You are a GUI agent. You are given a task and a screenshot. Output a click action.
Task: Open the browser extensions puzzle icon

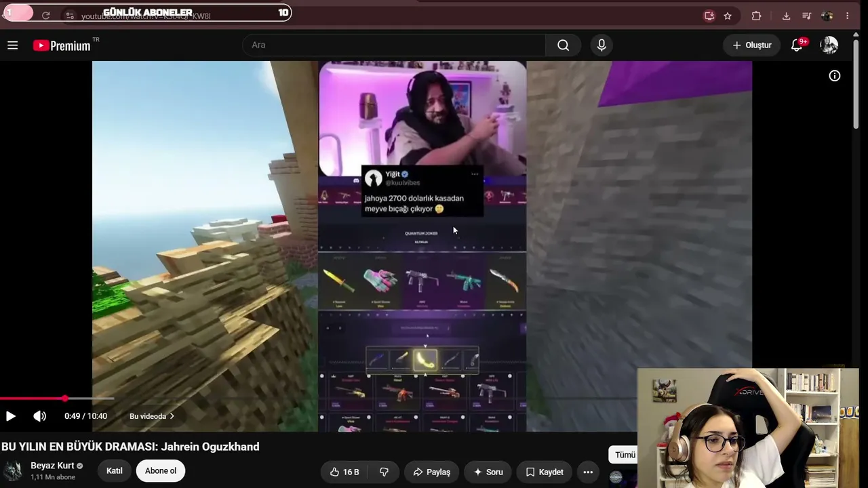[757, 16]
